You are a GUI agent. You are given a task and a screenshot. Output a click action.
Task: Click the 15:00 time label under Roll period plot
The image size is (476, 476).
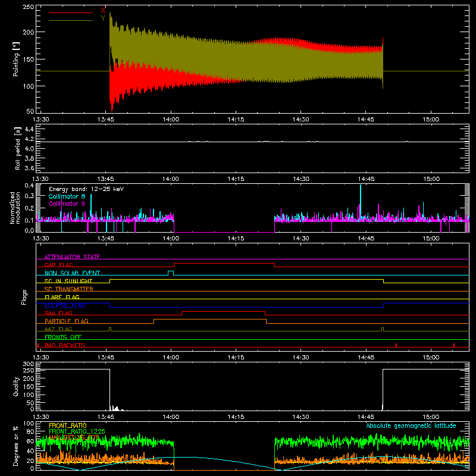tap(431, 179)
